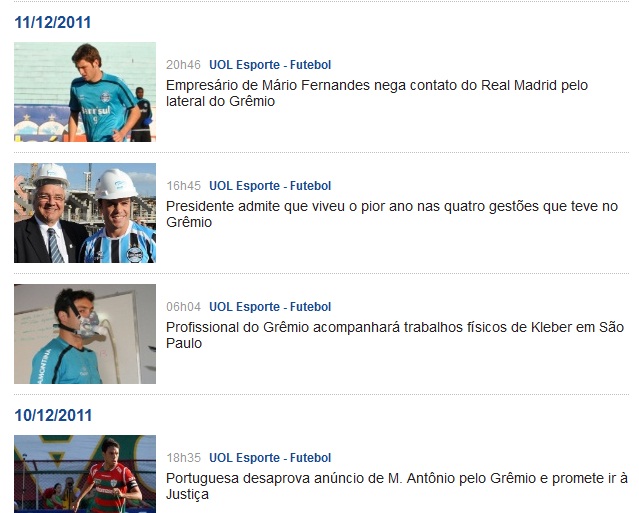Click the 20h46 timestamp
This screenshot has width=639, height=513.
pyautogui.click(x=183, y=65)
